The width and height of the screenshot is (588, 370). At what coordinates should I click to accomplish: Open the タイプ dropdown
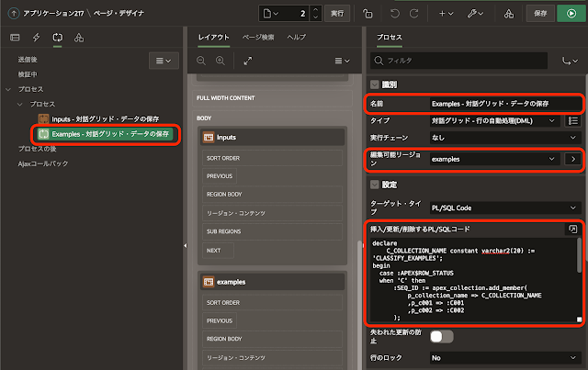tap(493, 120)
